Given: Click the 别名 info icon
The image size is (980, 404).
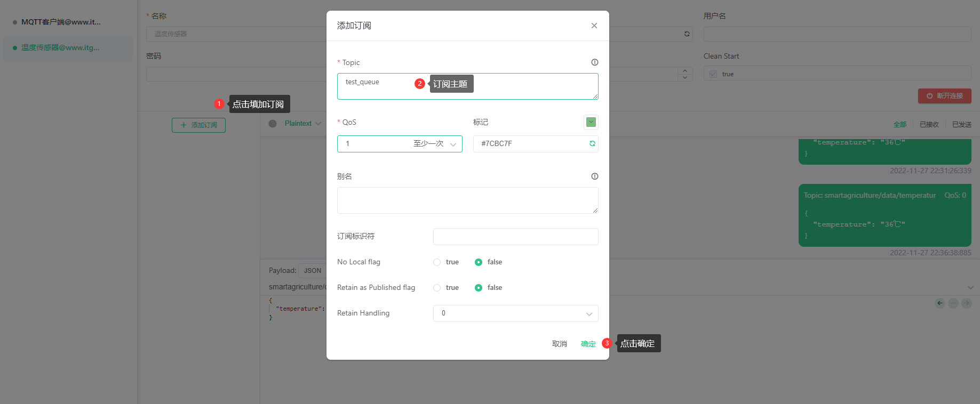Looking at the screenshot, I should (595, 176).
